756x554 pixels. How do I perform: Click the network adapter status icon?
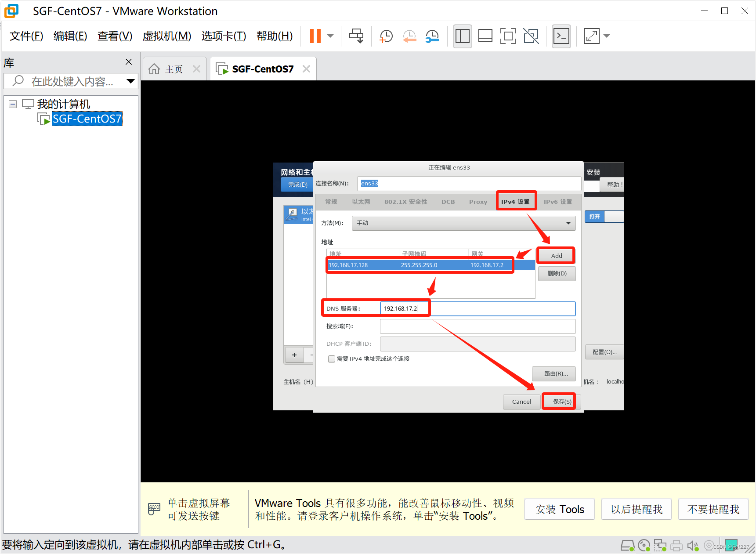point(660,546)
